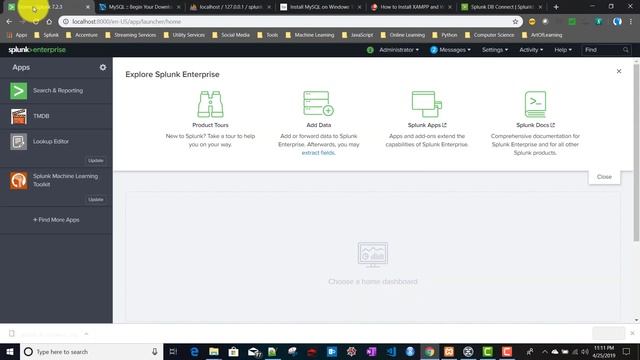Image resolution: width=640 pixels, height=360 pixels.
Task: Open the Splunk bookmarks folder
Action: tap(47, 35)
